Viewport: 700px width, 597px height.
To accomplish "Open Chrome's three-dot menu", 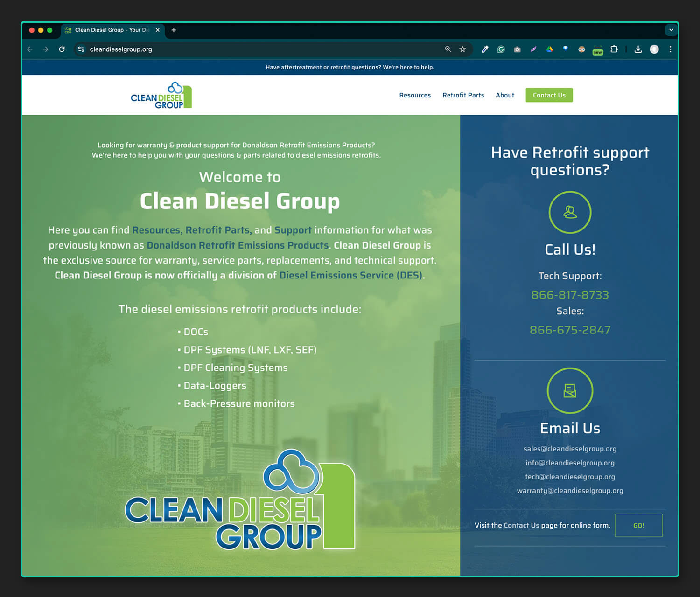I will tap(670, 49).
